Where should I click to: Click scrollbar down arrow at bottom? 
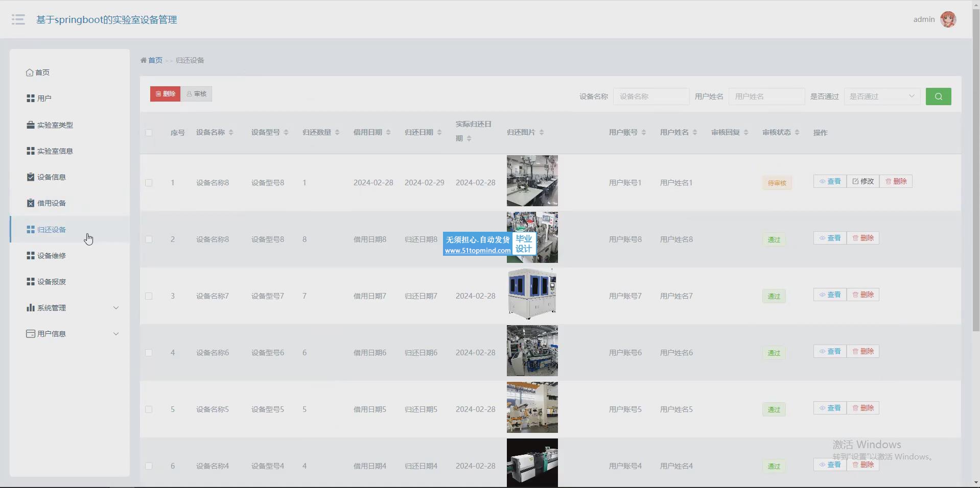(x=976, y=482)
